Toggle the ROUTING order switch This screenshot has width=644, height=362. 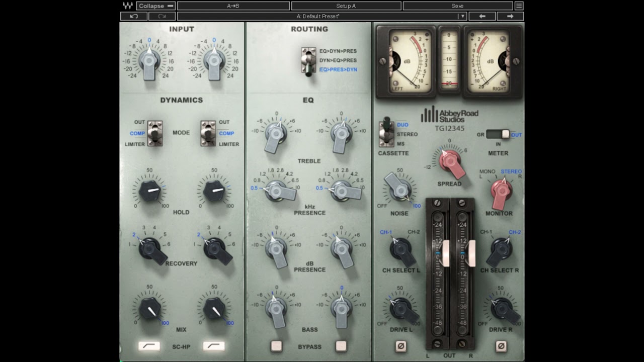[x=308, y=61]
